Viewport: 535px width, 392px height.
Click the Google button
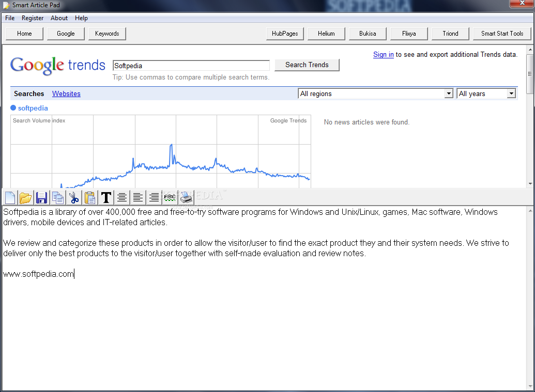click(66, 34)
